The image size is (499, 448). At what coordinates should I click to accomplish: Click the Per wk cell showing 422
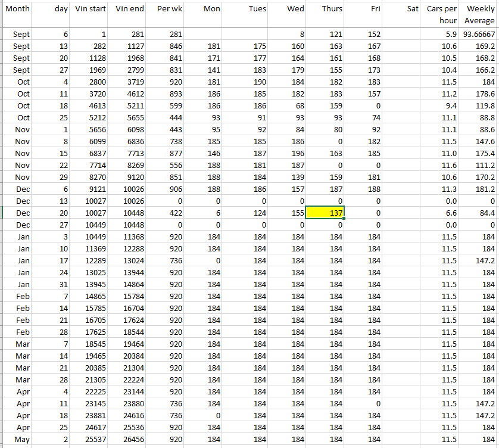coord(168,213)
